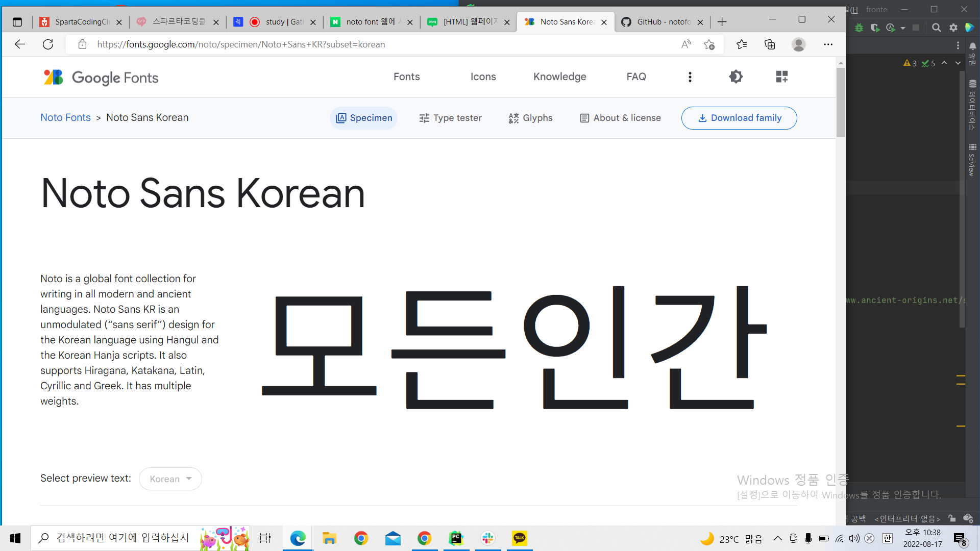Image resolution: width=980 pixels, height=551 pixels.
Task: Switch to the study | Gather tab
Action: (276, 22)
